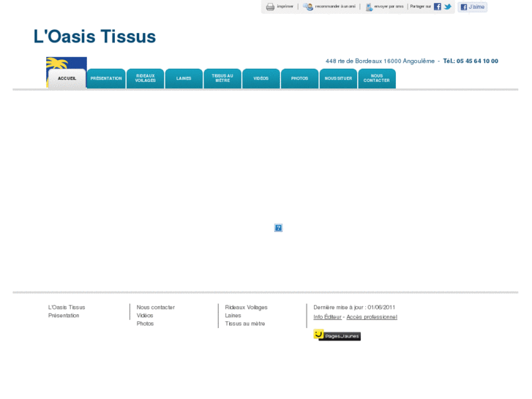Share the page on Twitter bird icon

coord(448,7)
